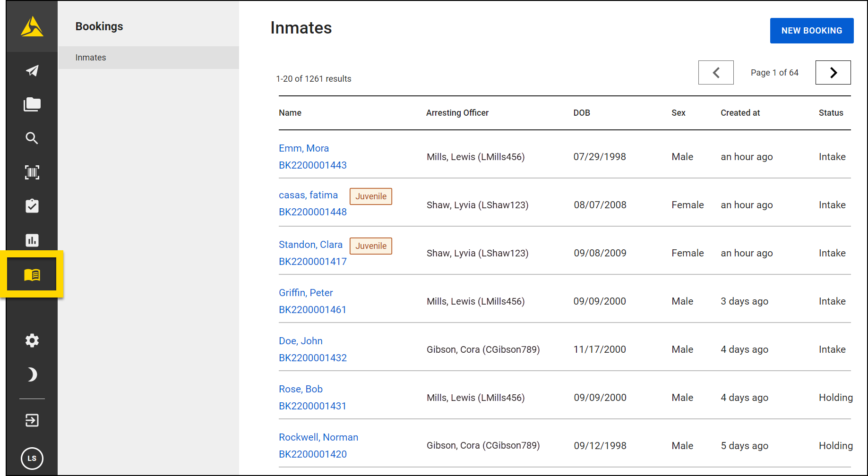Viewport: 868px width, 476px height.
Task: Open booking BK2200001443 for Emm, Mora
Action: (312, 165)
